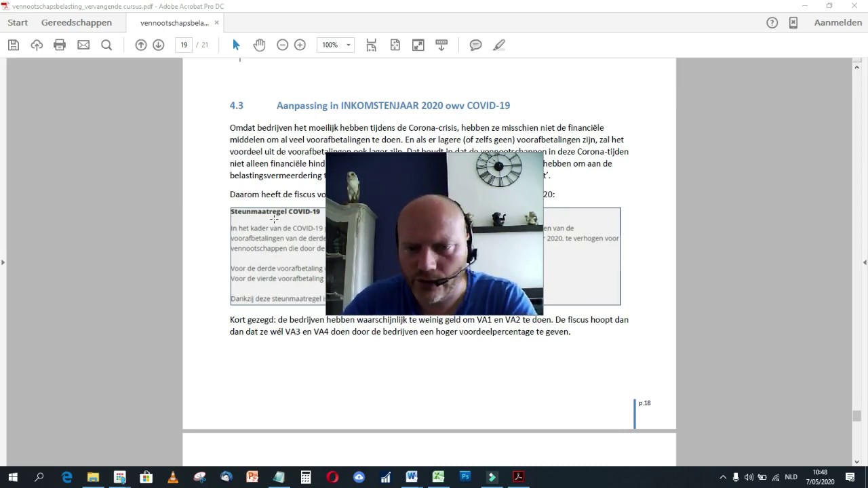Click the 'Steunmaatregel COVID-19' box title
This screenshot has width=868, height=488.
click(275, 211)
